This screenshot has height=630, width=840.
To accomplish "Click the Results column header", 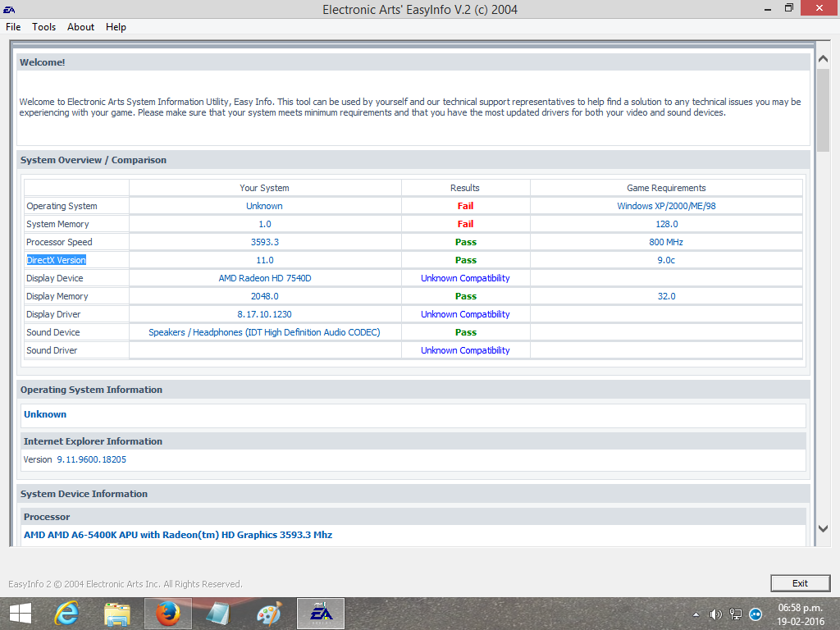I will 464,188.
